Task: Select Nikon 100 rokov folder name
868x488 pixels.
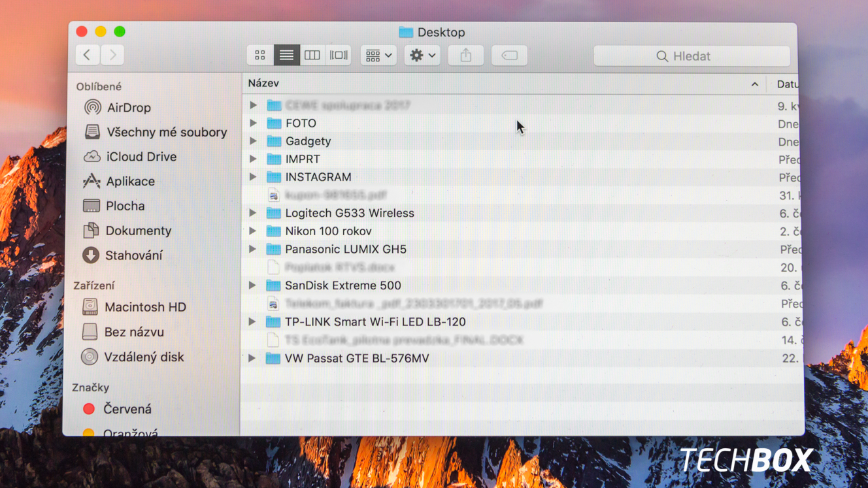Action: click(x=328, y=231)
